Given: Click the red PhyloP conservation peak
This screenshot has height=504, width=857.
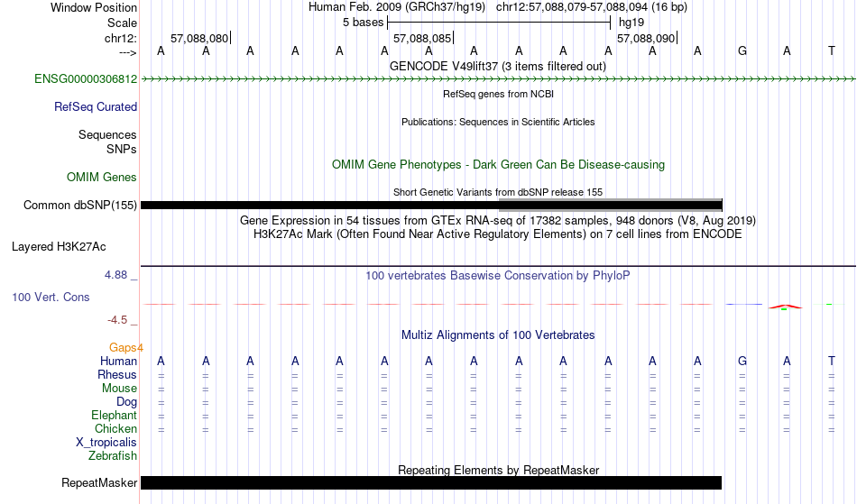Looking at the screenshot, I should (786, 307).
